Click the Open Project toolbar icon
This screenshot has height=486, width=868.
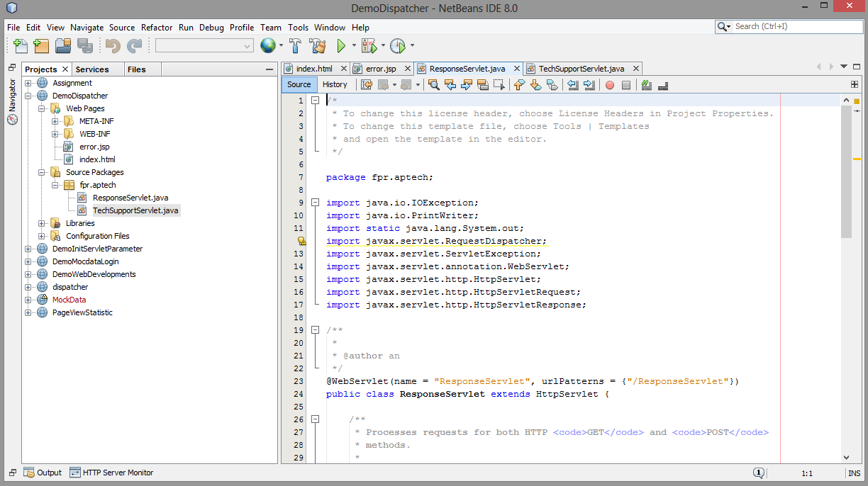click(x=63, y=46)
